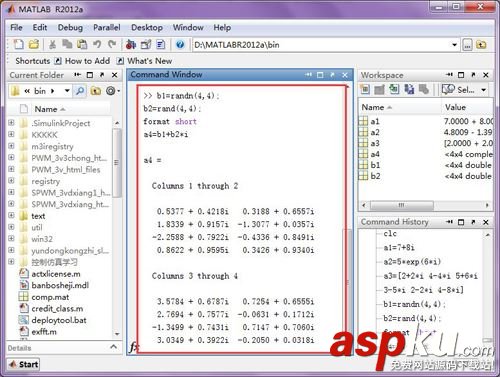Click the fx function browser icon
Screen dimensions: 500x377
click(x=133, y=347)
